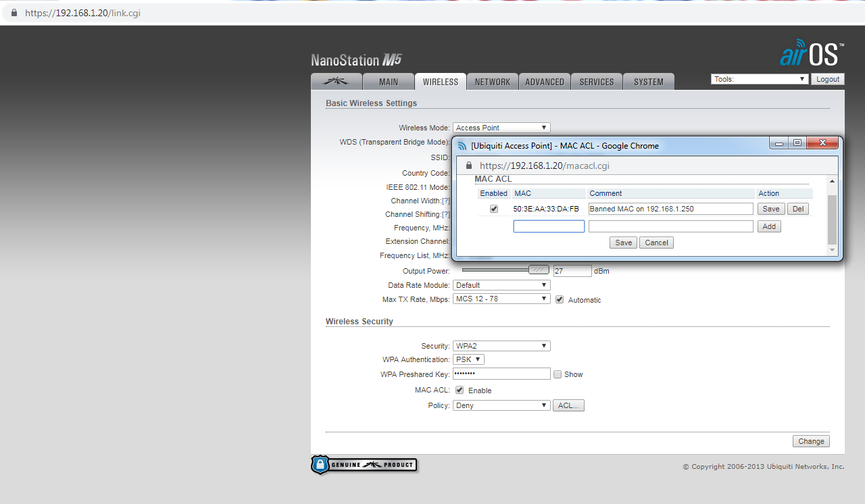Open the SERVICES tab

(x=597, y=82)
